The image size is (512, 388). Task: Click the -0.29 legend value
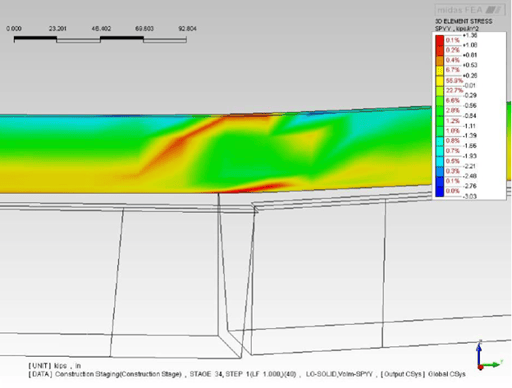(470, 95)
